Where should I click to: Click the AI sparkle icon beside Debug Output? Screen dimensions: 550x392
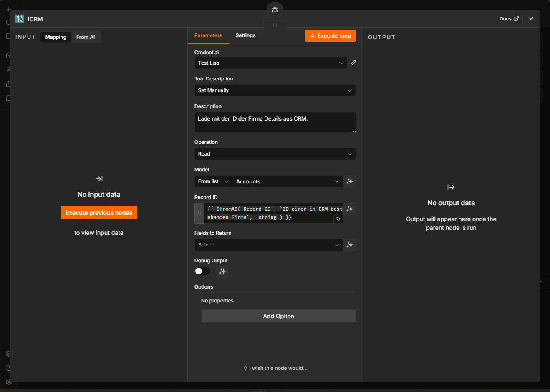click(222, 271)
